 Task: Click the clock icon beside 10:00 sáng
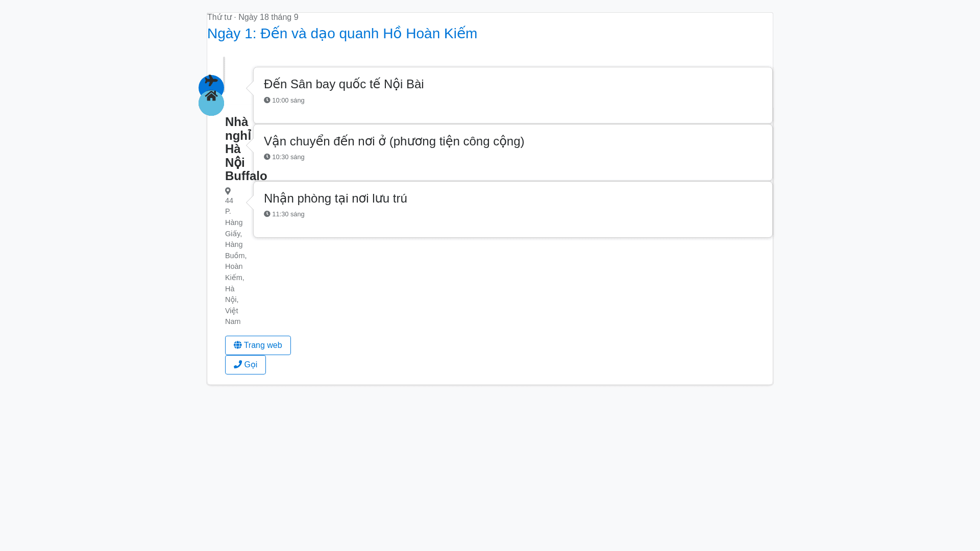(x=267, y=101)
